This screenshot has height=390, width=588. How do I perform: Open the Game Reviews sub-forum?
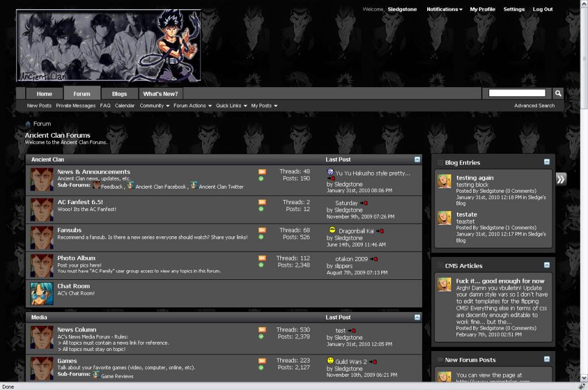[x=117, y=376]
